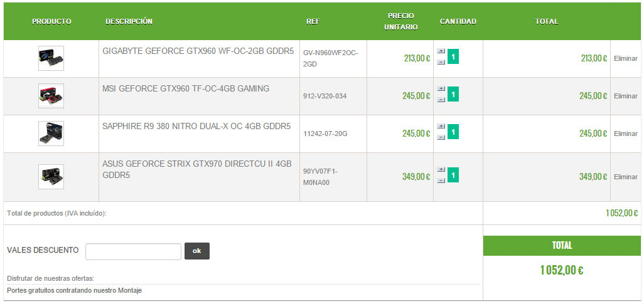
Task: Click 'Total de productos (IVA incluído)' label
Action: click(56, 213)
